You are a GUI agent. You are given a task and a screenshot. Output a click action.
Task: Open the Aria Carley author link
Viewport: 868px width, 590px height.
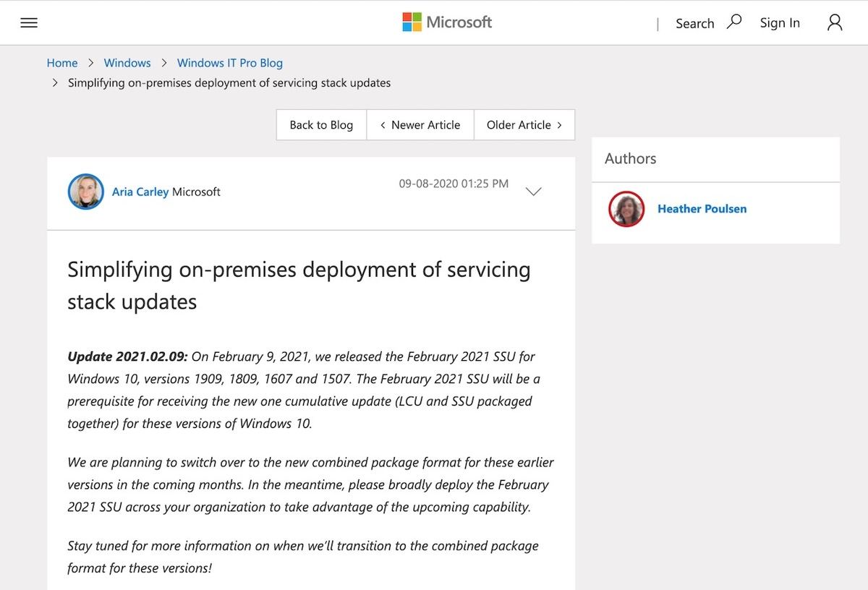(140, 192)
